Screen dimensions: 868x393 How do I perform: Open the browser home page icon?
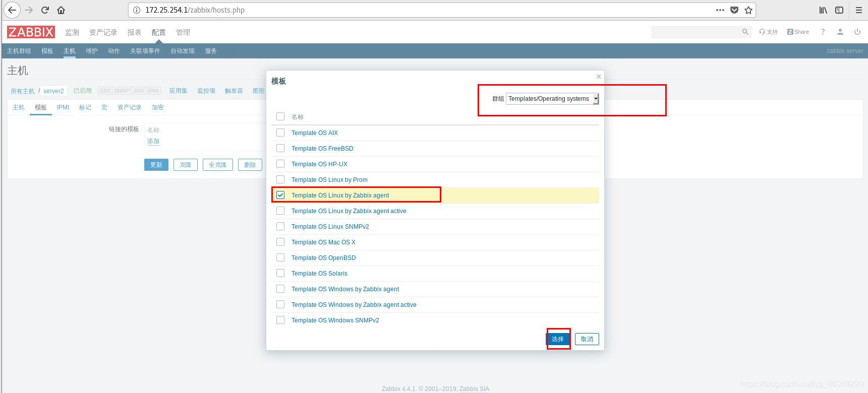tap(61, 10)
